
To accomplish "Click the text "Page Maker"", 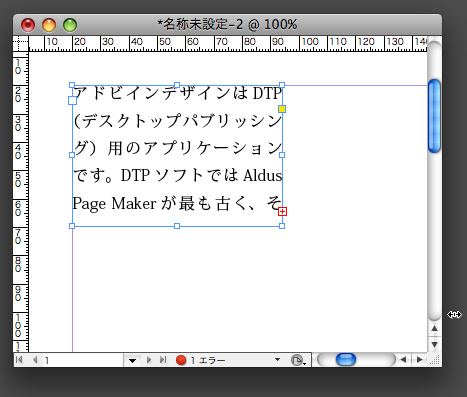I will click(114, 203).
